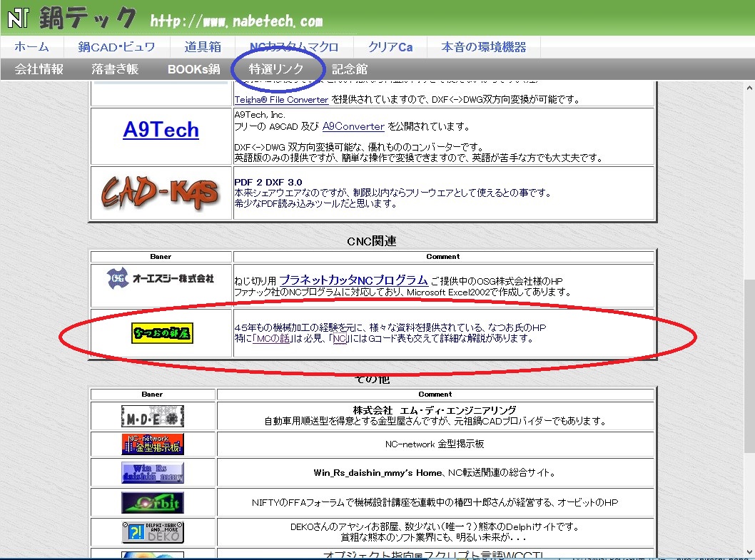
Task: Open the 道具箱 menu item
Action: (x=203, y=46)
